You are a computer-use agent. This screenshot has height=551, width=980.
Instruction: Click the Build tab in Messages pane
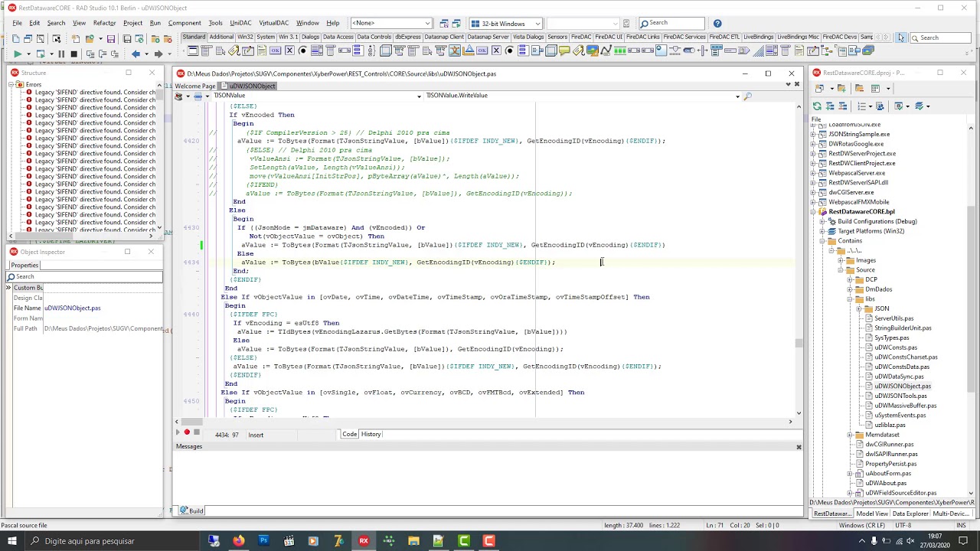coord(191,511)
